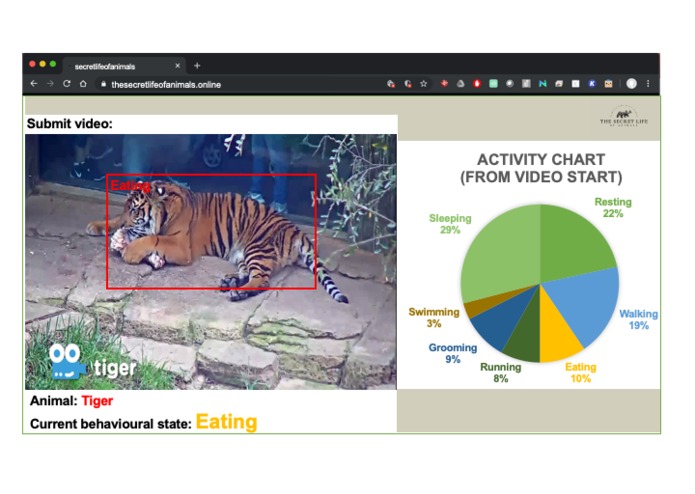
Task: Open the teal N extension icon
Action: [x=543, y=83]
